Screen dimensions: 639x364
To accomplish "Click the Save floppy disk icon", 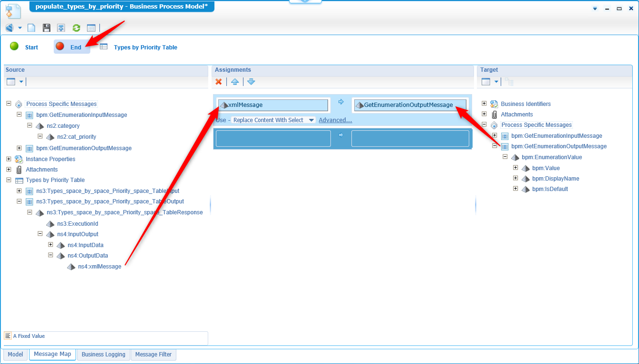I will point(47,28).
